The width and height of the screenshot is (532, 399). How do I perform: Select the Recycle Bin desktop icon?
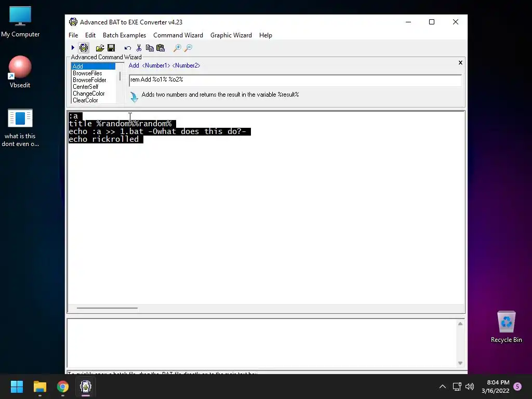[506, 327]
